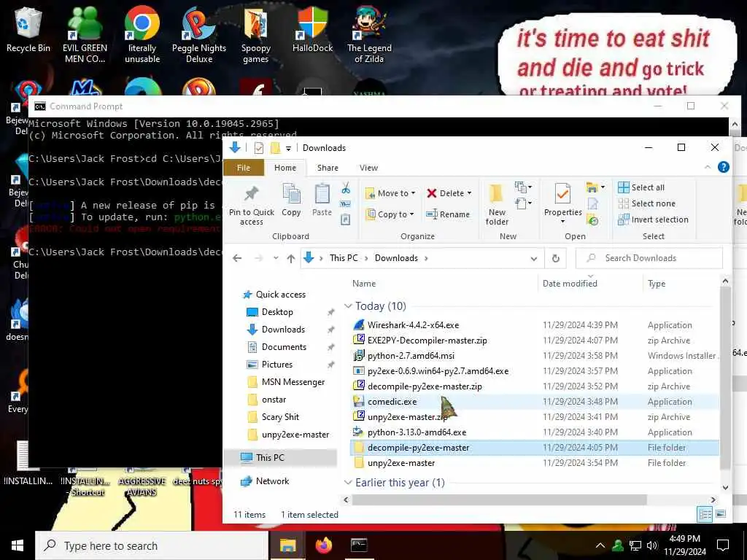
Task: Open The Legend of Zilda desktop shortcut
Action: click(x=369, y=34)
